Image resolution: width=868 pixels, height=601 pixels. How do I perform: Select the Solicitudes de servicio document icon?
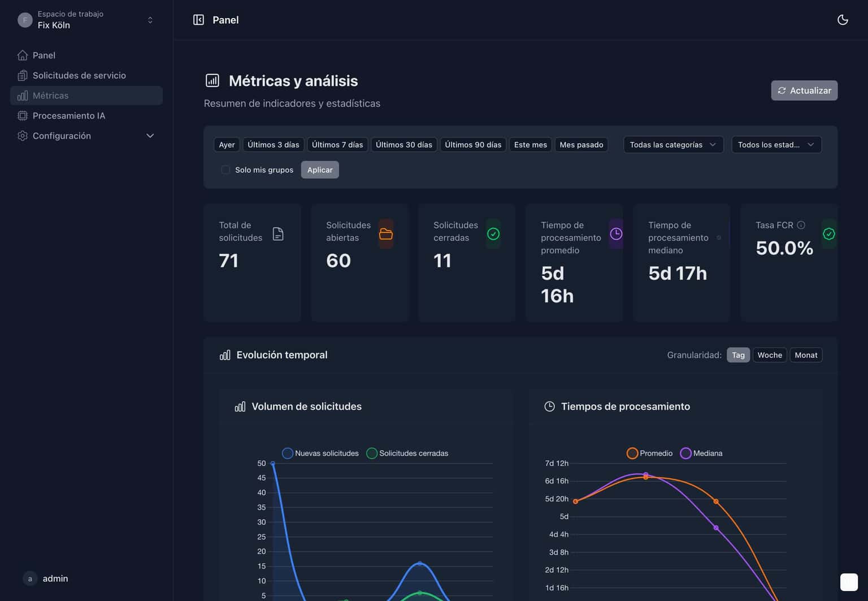[22, 75]
